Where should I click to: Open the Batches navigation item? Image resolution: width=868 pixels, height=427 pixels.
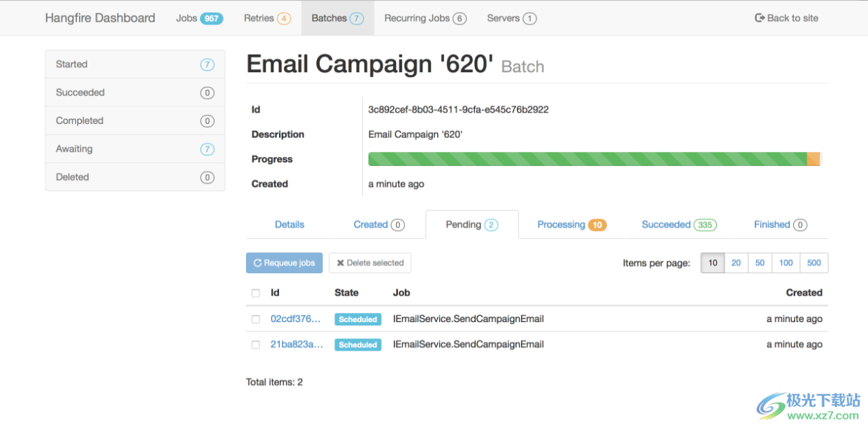[338, 18]
